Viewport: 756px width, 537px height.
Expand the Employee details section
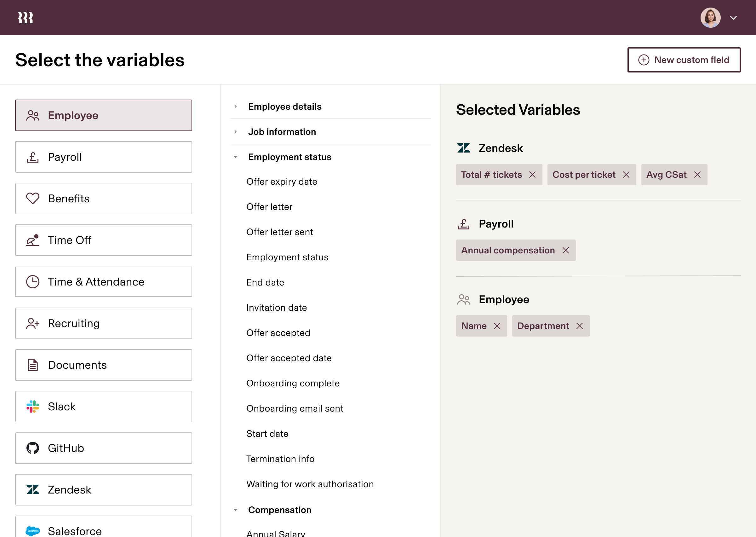tap(236, 107)
